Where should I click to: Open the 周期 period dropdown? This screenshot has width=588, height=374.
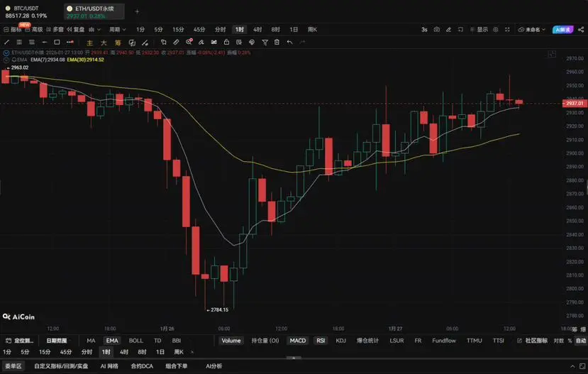(117, 29)
